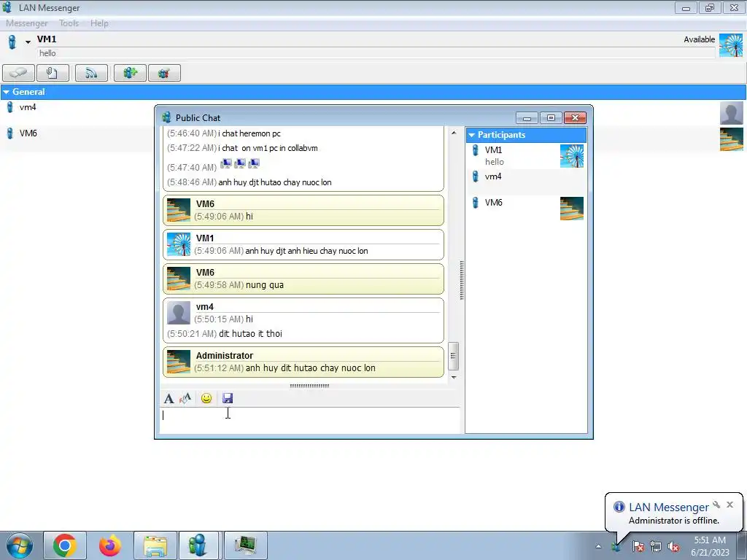Click VM6 staircase avatar in Participants list
This screenshot has height=560, width=747.
572,209
